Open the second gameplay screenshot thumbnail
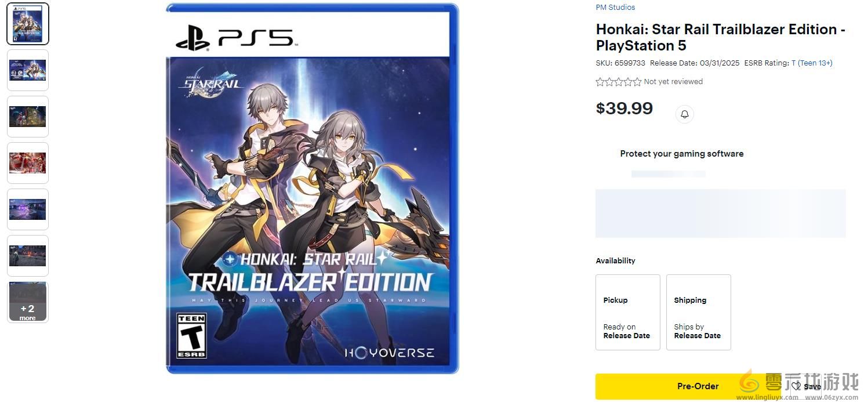868x402 pixels. (x=27, y=70)
